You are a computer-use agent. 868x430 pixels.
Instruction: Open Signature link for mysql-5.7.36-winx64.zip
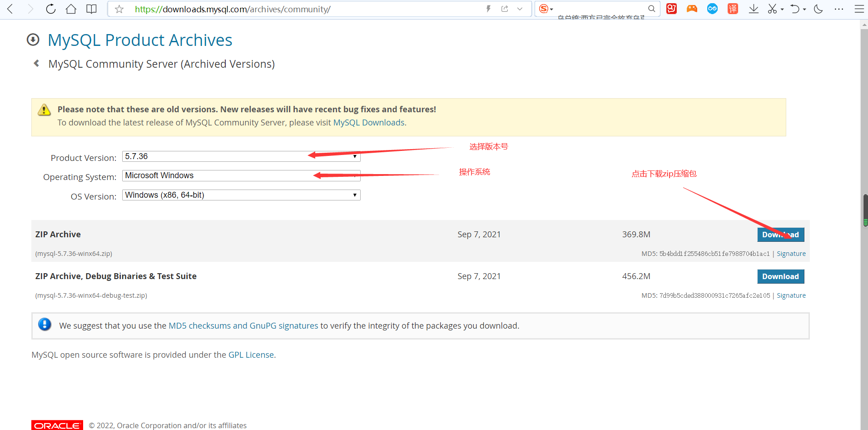791,254
